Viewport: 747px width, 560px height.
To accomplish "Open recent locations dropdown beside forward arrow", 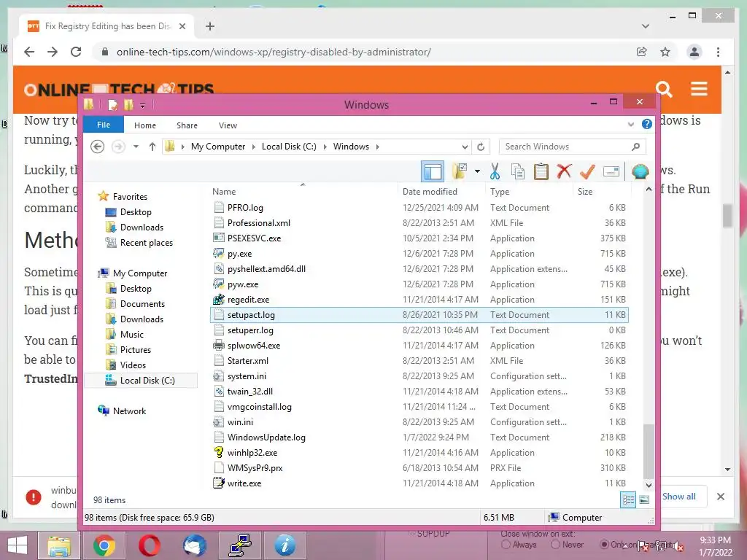I will [x=136, y=147].
